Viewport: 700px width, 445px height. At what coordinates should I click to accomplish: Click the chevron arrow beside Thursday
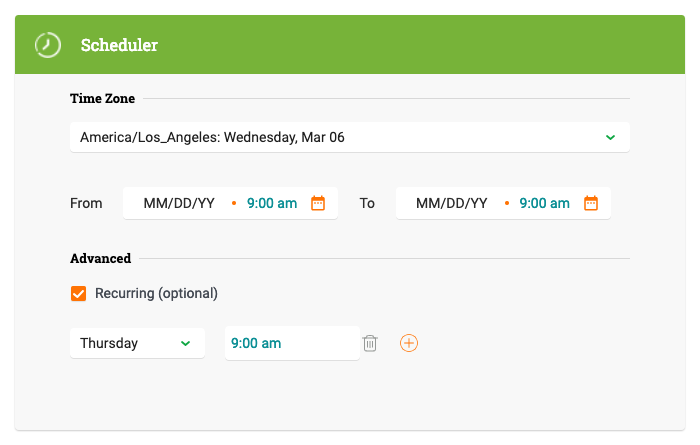tap(185, 343)
